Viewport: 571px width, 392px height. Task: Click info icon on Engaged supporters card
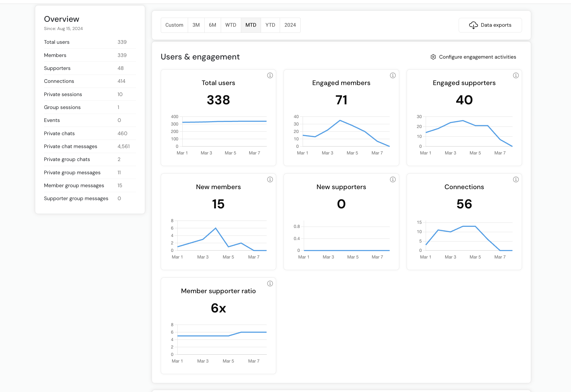516,75
